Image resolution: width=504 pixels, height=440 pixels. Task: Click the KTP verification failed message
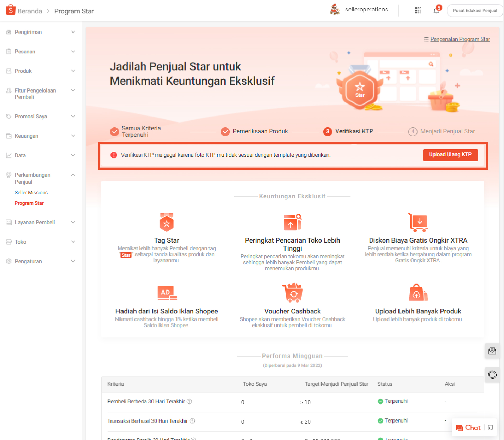[225, 155]
